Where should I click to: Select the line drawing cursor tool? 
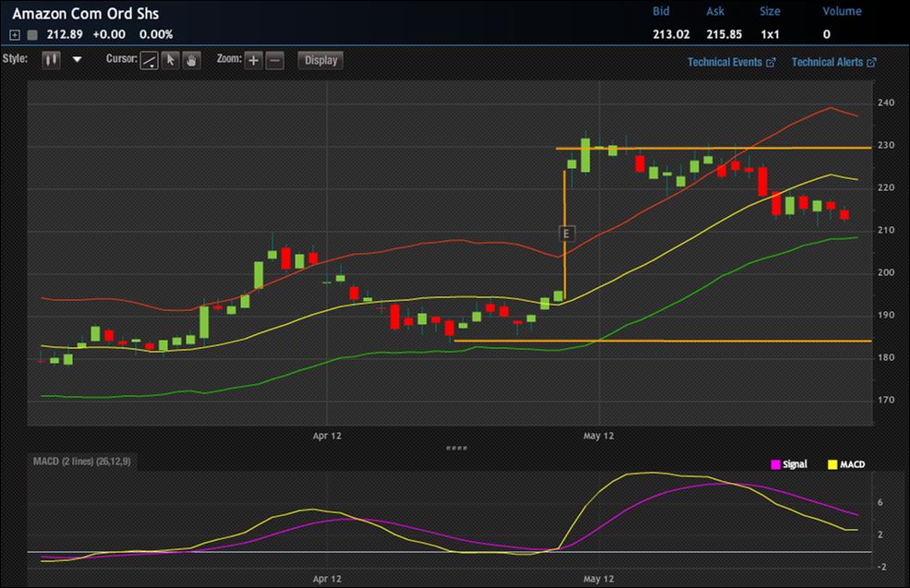[x=149, y=60]
